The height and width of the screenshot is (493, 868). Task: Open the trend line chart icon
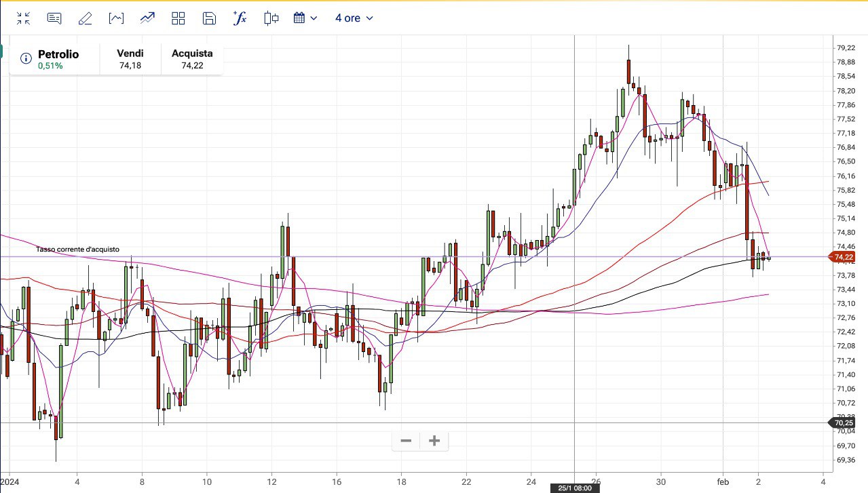pos(147,18)
